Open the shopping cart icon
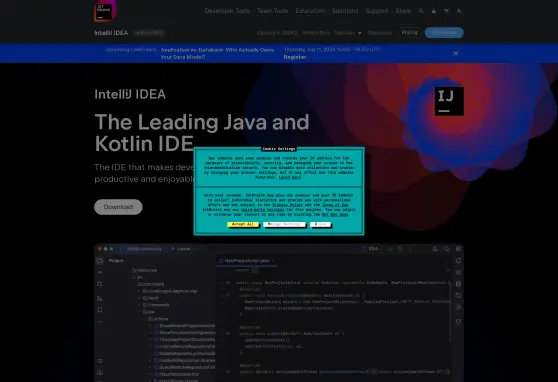Image resolution: width=558 pixels, height=382 pixels. pyautogui.click(x=446, y=11)
